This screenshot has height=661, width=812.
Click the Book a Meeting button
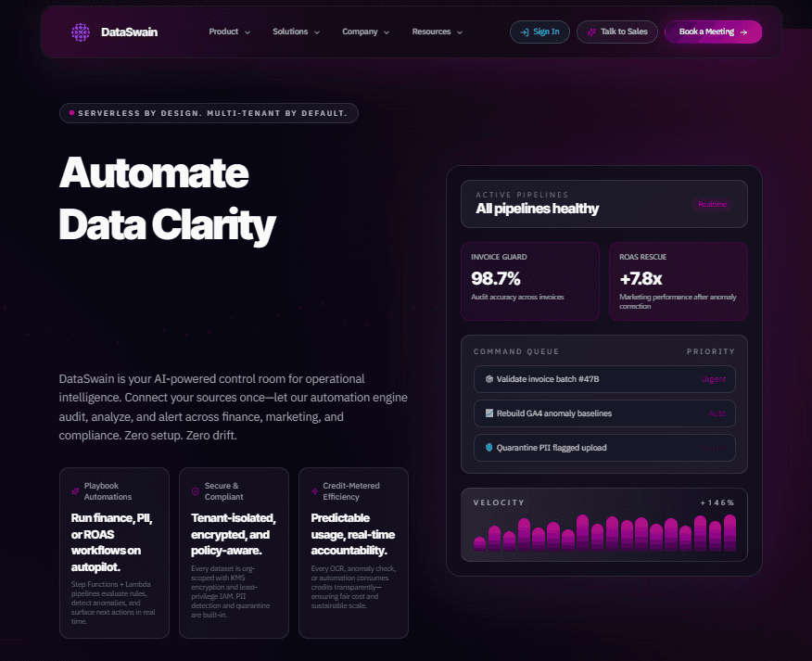click(713, 32)
